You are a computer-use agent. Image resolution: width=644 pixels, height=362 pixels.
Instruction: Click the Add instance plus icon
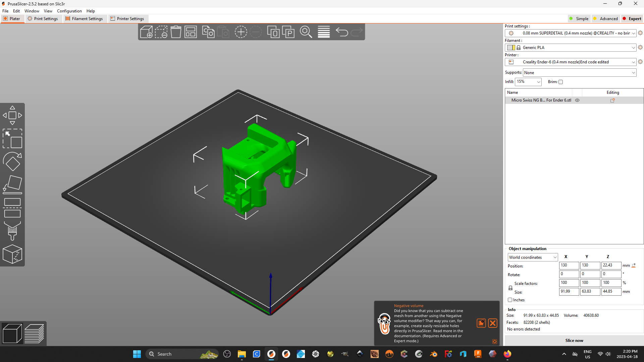pyautogui.click(x=240, y=32)
